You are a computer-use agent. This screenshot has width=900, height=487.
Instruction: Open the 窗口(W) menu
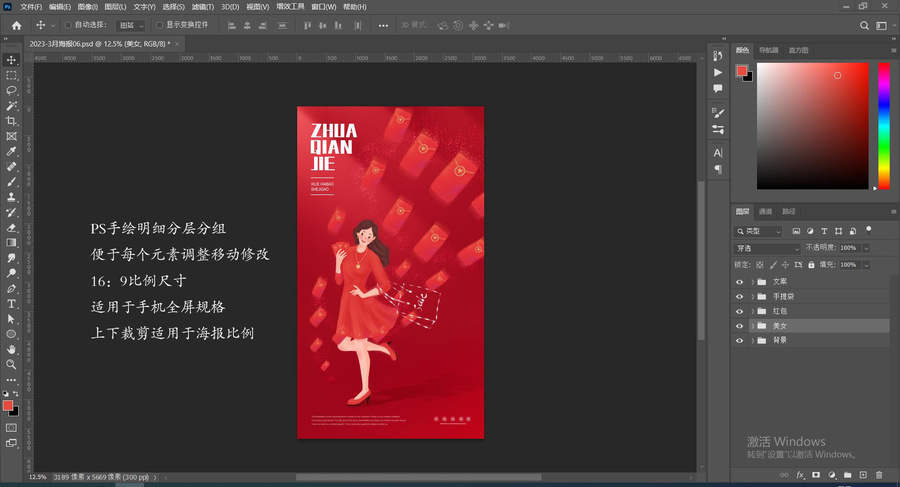coord(324,7)
